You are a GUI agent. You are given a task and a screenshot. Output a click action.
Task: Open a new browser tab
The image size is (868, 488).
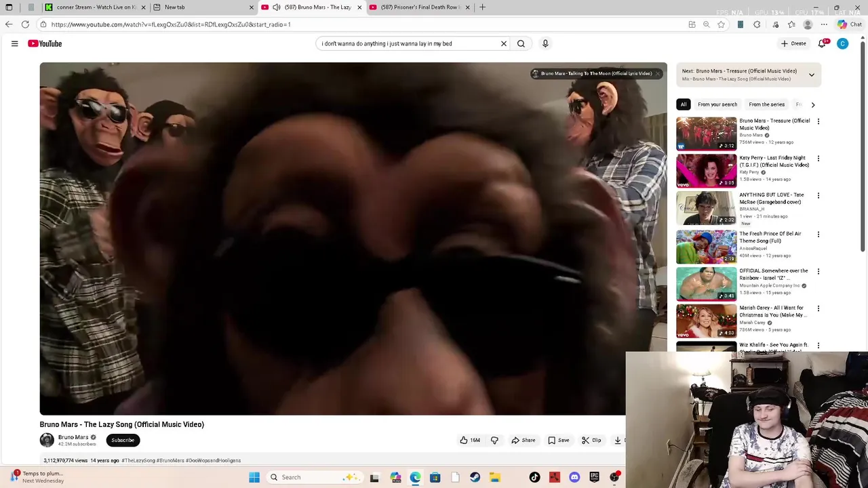pos(482,7)
